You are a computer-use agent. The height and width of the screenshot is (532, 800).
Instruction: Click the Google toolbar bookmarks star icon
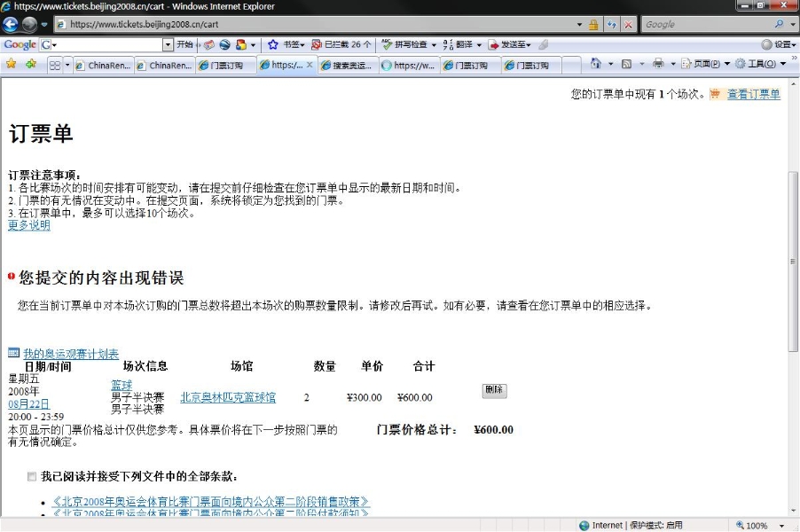tap(273, 44)
